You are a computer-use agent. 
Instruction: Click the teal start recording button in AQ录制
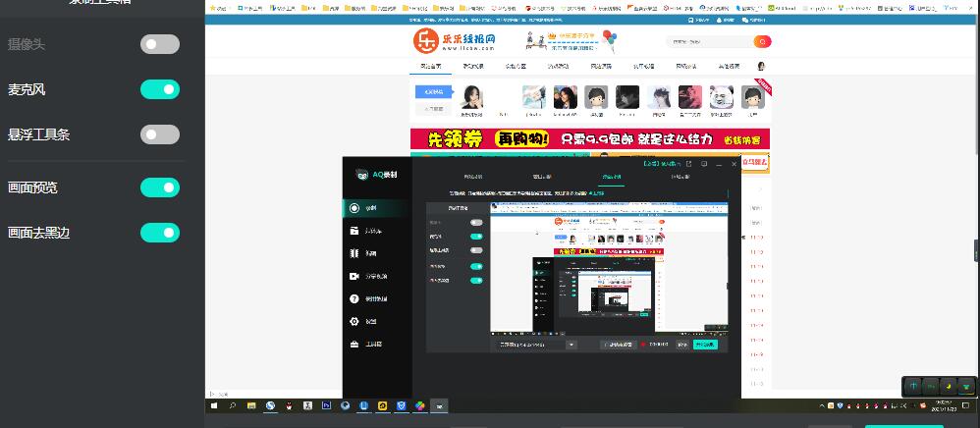click(705, 345)
